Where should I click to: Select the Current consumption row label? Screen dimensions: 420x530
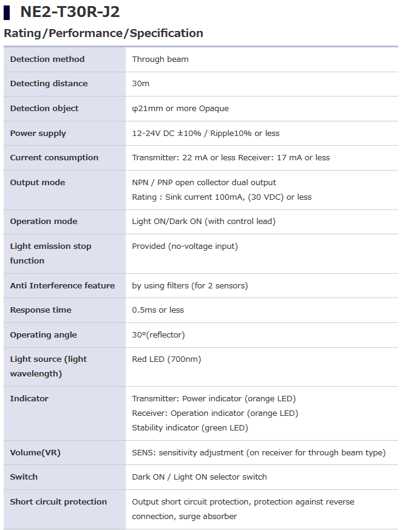pos(54,158)
